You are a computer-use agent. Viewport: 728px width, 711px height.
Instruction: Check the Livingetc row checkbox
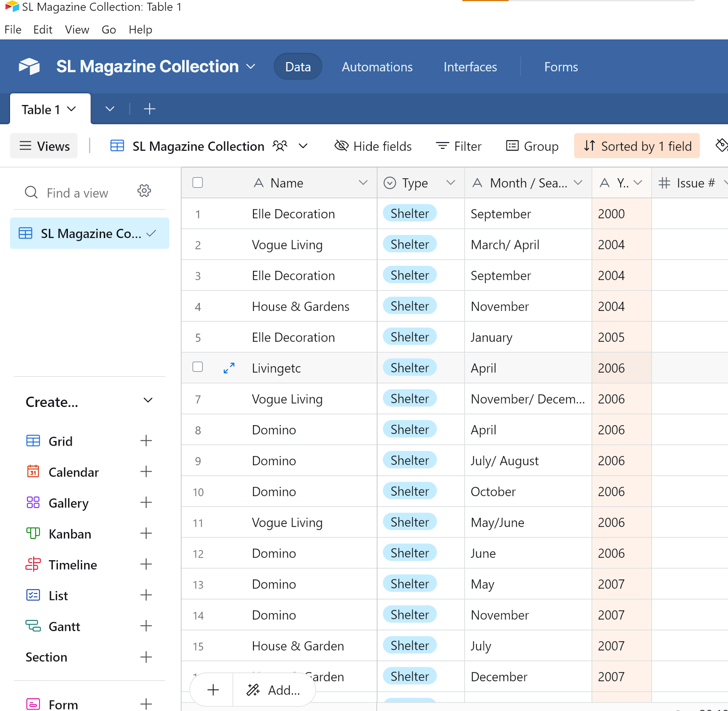pyautogui.click(x=197, y=367)
